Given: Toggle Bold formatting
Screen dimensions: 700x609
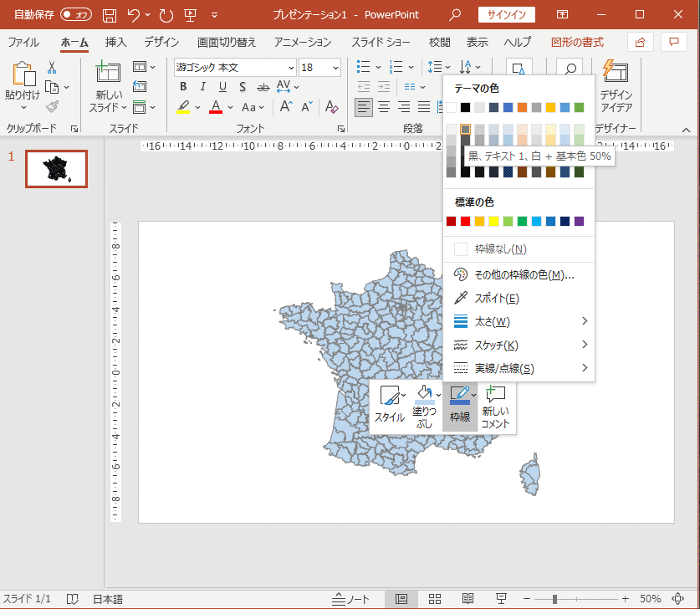Looking at the screenshot, I should pyautogui.click(x=183, y=87).
